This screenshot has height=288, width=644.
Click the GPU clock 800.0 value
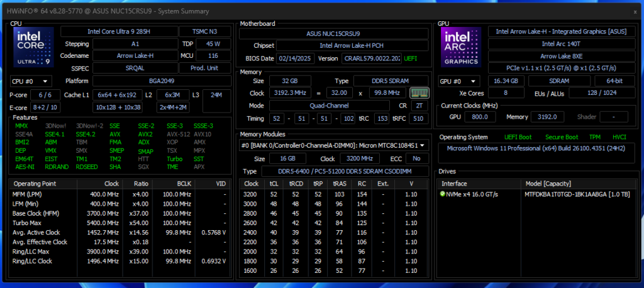pyautogui.click(x=480, y=117)
